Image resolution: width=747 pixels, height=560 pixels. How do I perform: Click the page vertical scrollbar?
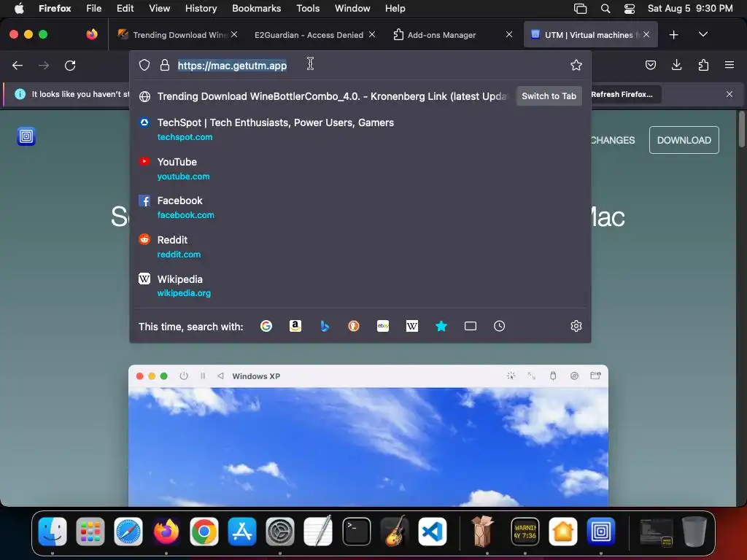pos(741,129)
